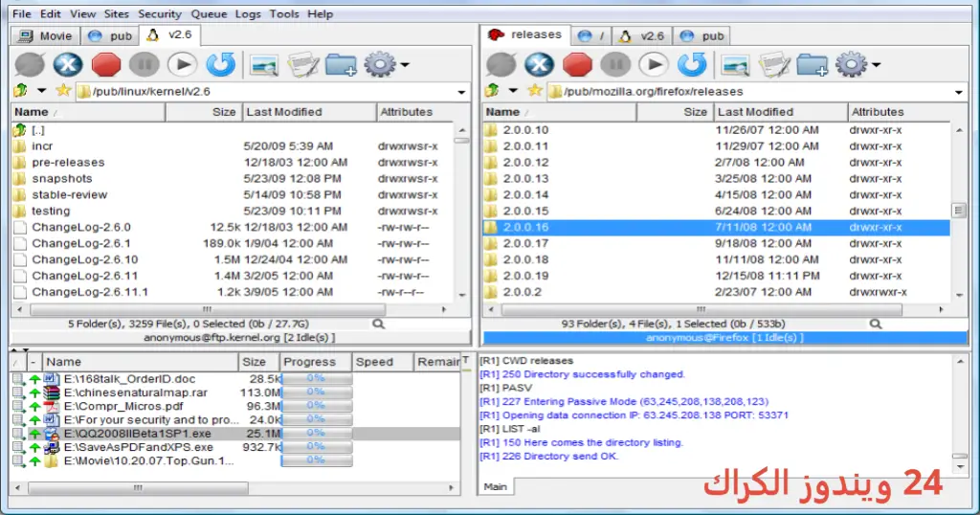Sort right pane by Attributes column

(899, 112)
